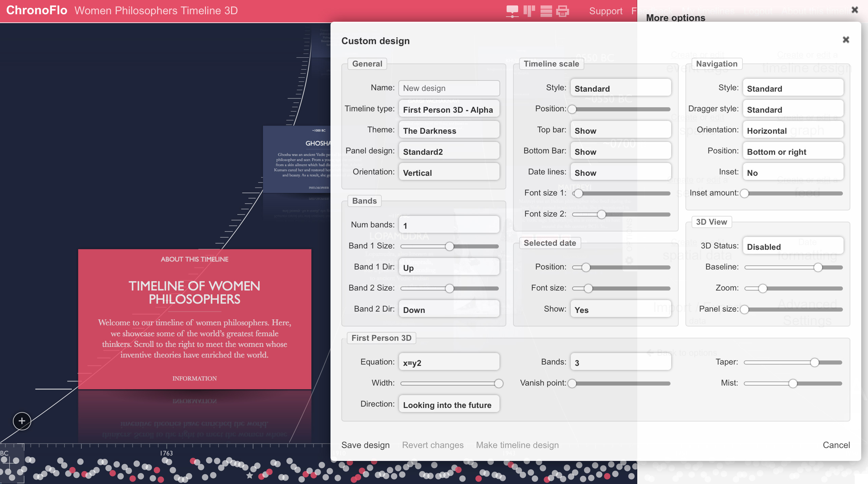
Task: Toggle Top bar Show setting
Action: pos(620,130)
